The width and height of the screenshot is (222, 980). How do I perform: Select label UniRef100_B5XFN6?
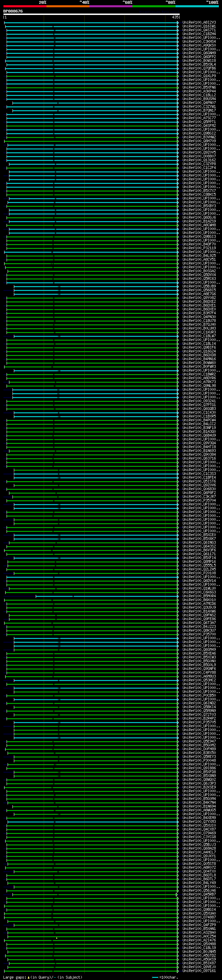[199, 88]
